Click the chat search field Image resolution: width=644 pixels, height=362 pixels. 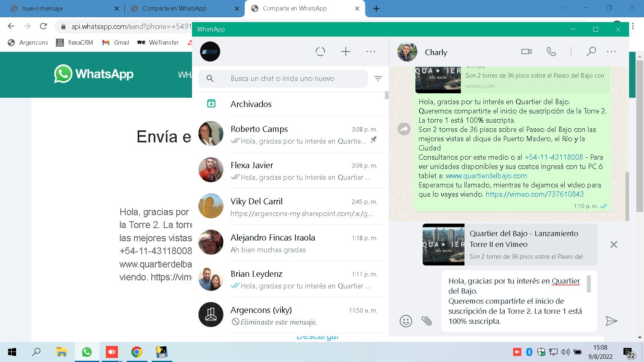[283, 78]
